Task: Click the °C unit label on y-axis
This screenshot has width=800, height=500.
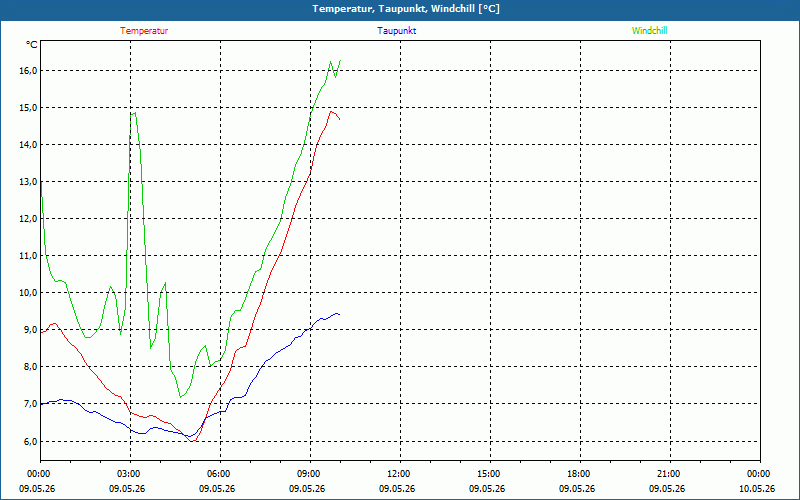Action: click(32, 45)
